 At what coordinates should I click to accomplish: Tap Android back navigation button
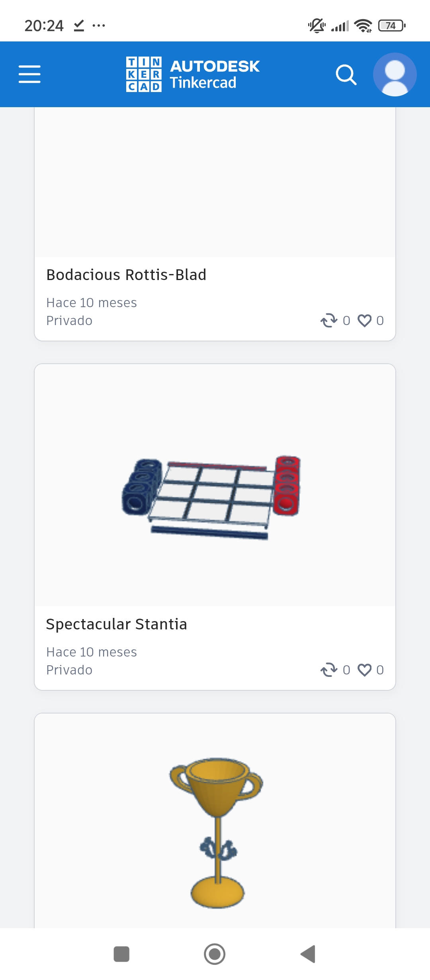(308, 954)
